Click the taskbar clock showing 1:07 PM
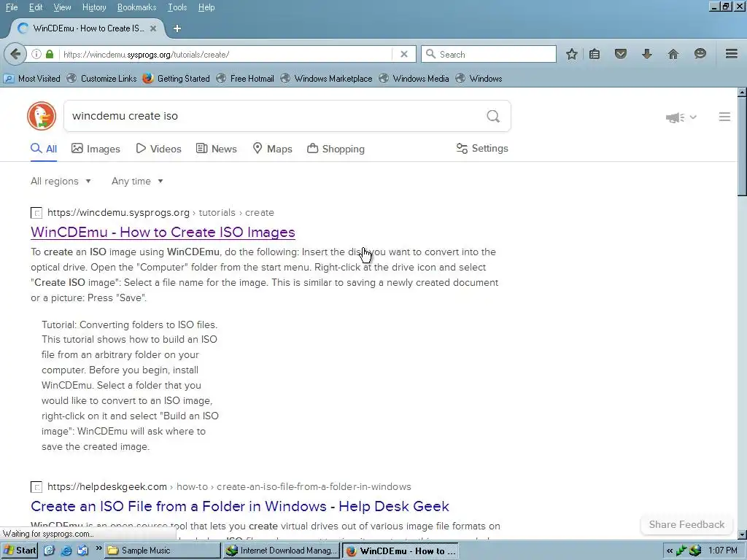Viewport: 747px width, 560px height. [723, 551]
